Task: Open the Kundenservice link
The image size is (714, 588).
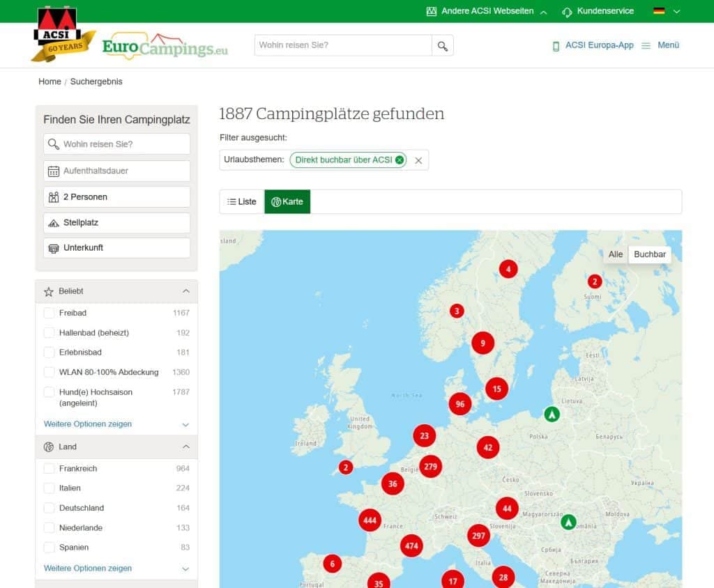Action: click(x=605, y=11)
